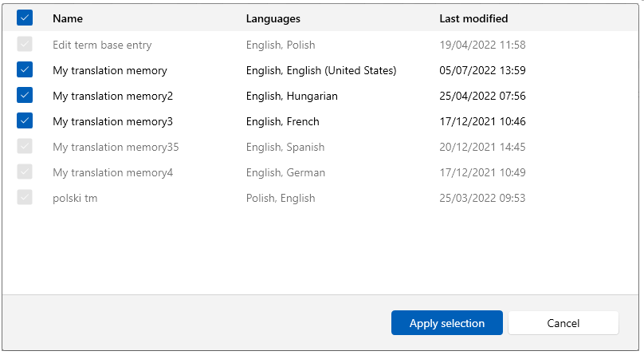Click the Edit term base entry checkbox

point(25,45)
